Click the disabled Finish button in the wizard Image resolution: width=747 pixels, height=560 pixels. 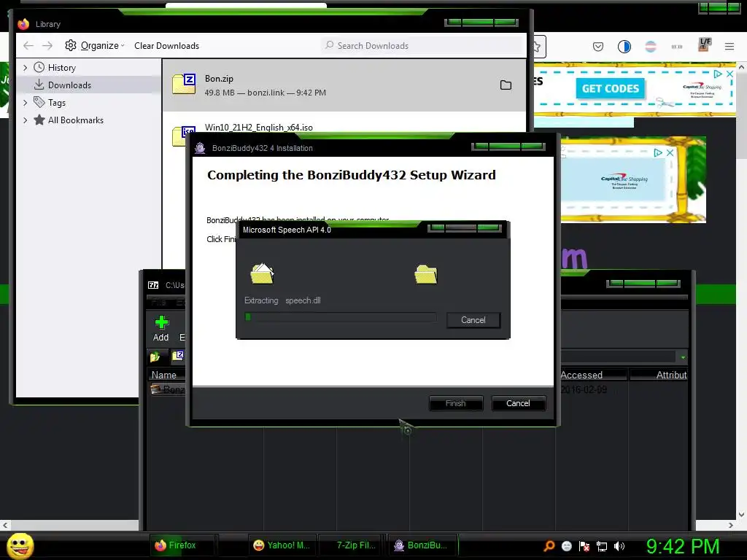pos(455,403)
